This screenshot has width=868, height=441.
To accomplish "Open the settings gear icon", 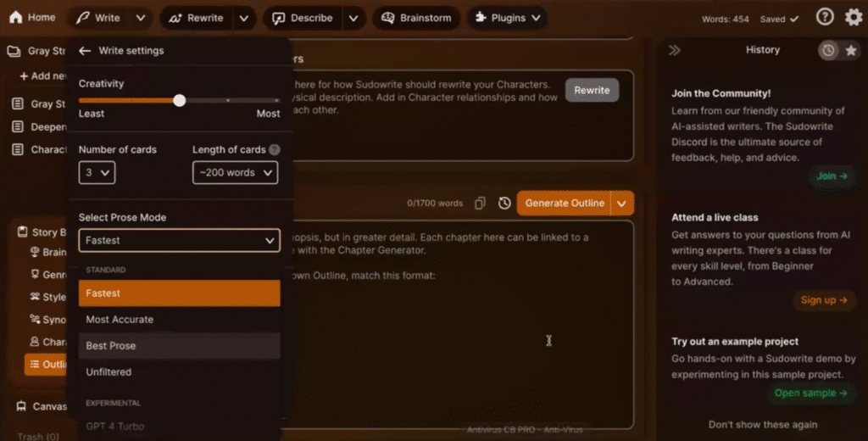I will pyautogui.click(x=854, y=17).
